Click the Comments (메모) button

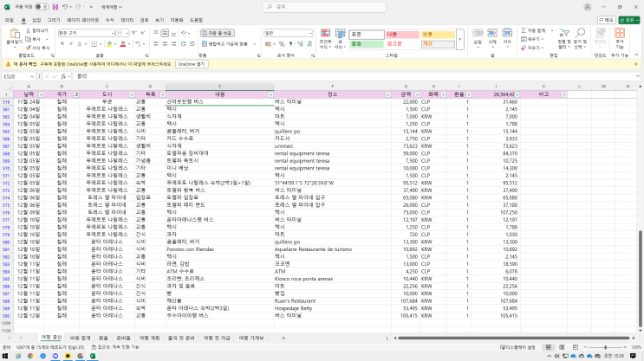[x=606, y=20]
